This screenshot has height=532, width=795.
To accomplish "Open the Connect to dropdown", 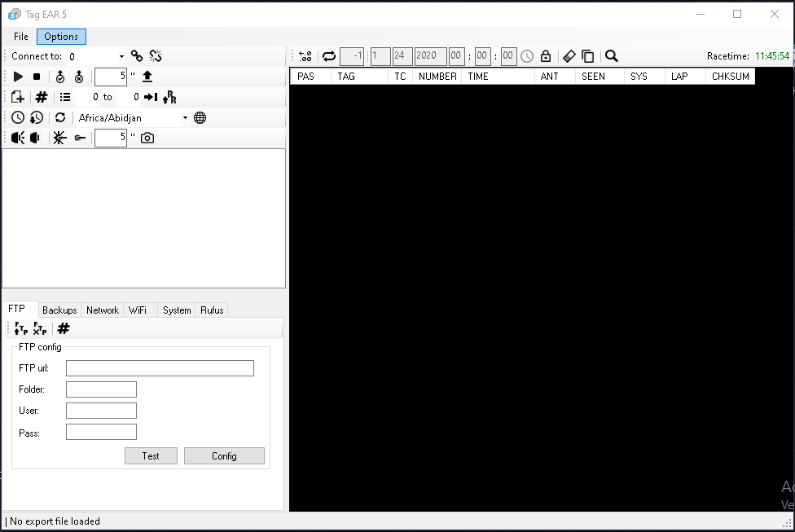I will 121,56.
